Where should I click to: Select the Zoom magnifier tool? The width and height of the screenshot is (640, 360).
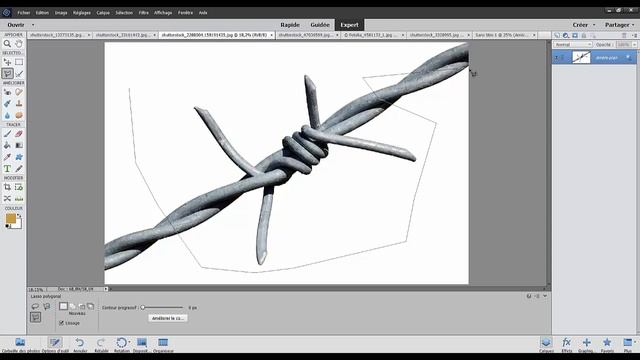click(x=7, y=44)
